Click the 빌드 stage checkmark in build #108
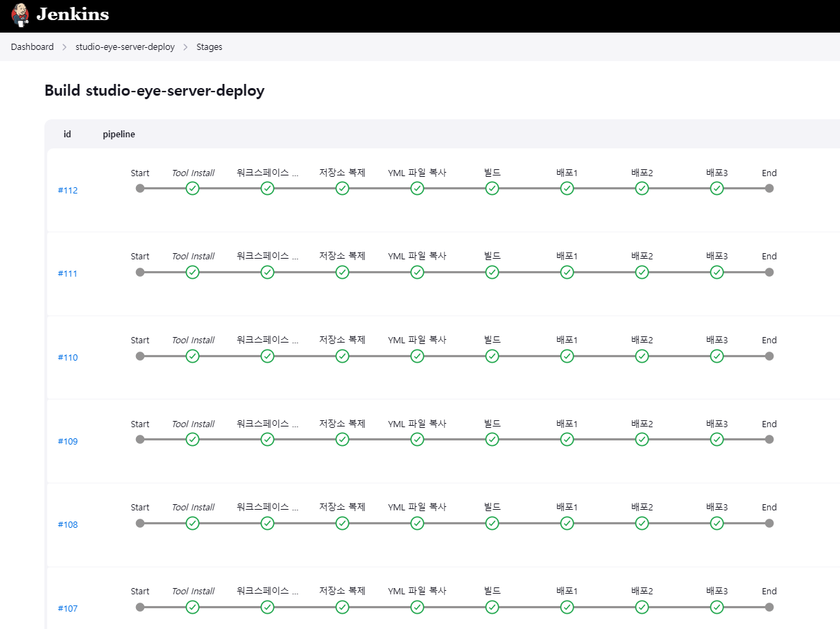Screen dimensions: 840x629 pos(492,524)
